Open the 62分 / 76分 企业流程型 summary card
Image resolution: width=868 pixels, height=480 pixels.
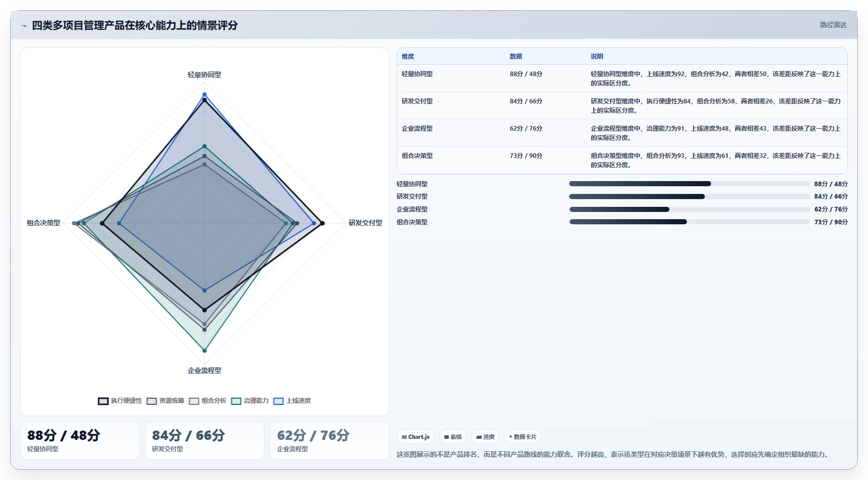click(x=330, y=440)
